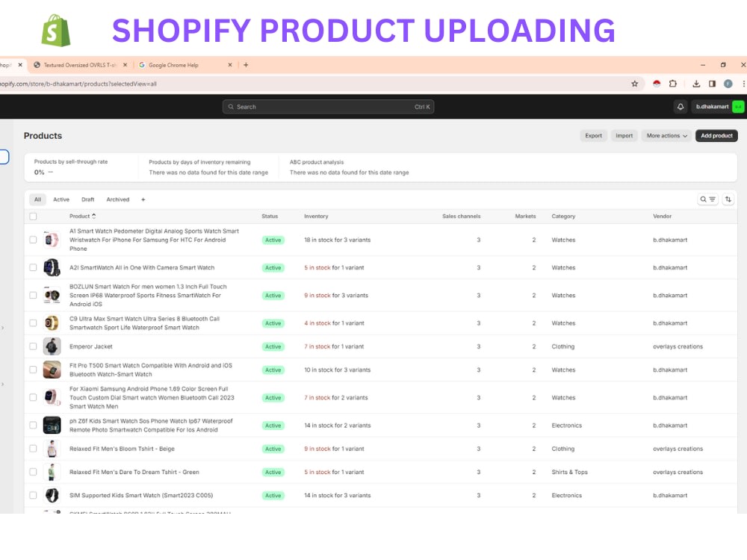Click the browser address bar URL
The height and width of the screenshot is (560, 747).
tap(78, 84)
